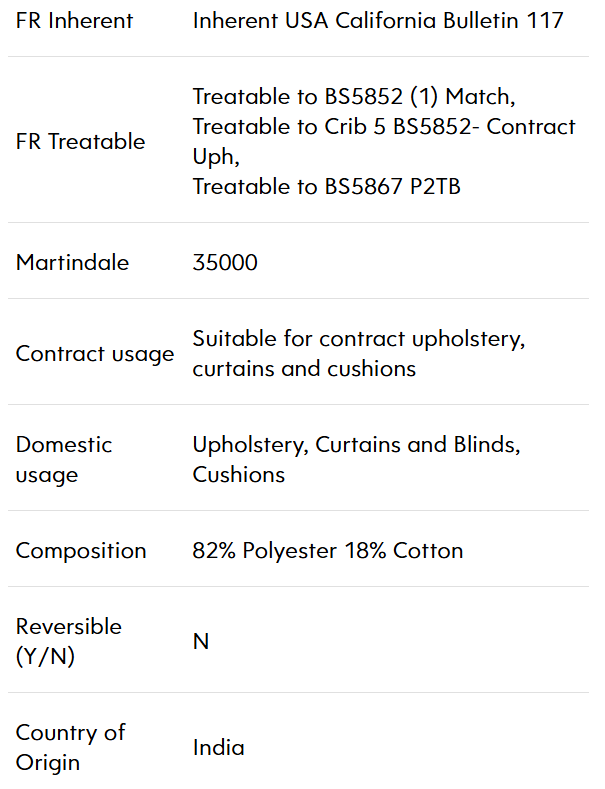Screen dimensions: 605x789
Task: Select the 82% Polyester 18% Cotton value
Action: click(x=328, y=550)
